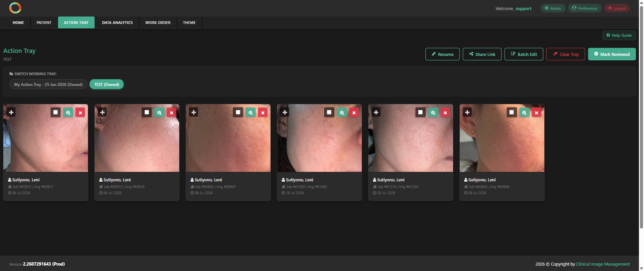This screenshot has height=271, width=644.
Task: Click Share Link button
Action: tap(482, 54)
